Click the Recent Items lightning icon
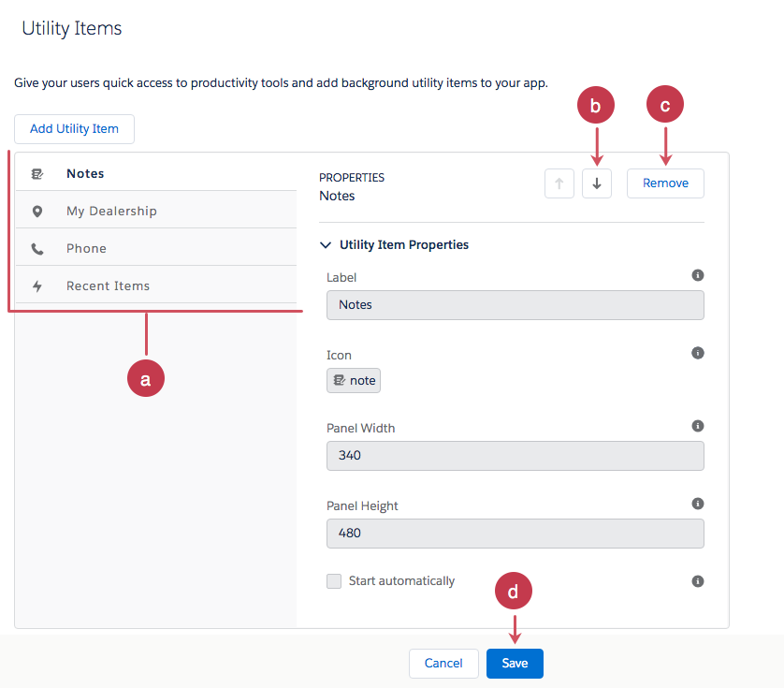 [37, 285]
